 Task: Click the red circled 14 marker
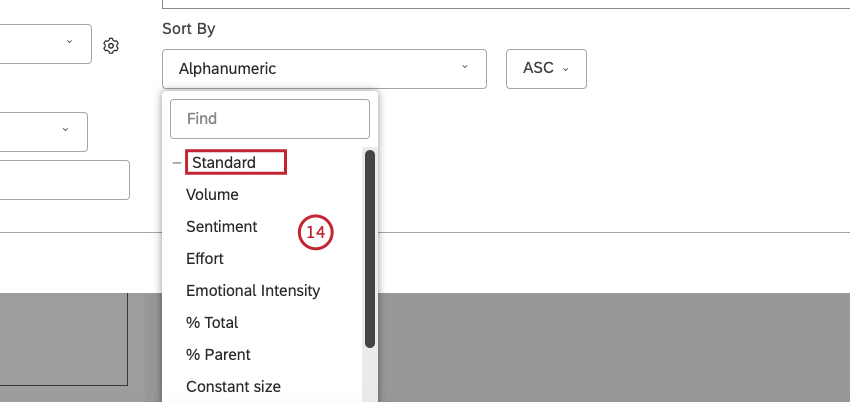315,233
